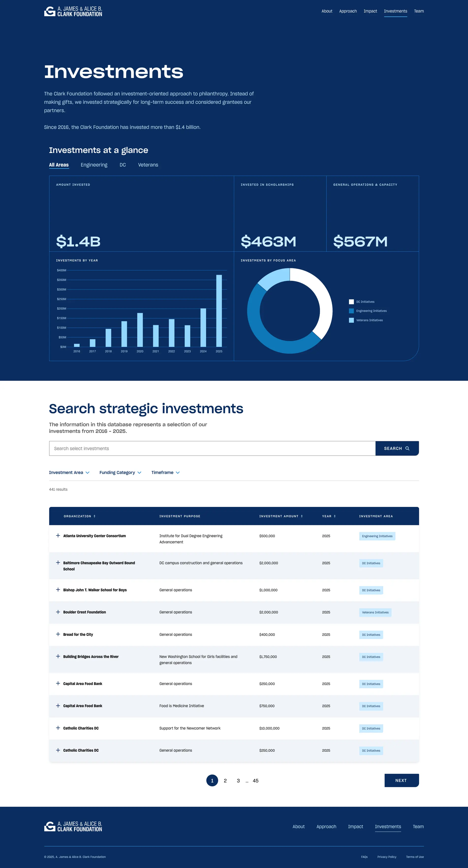Screen dimensions: 468x868
Task: Click the Clark Foundation logo in the footer
Action: (x=73, y=826)
